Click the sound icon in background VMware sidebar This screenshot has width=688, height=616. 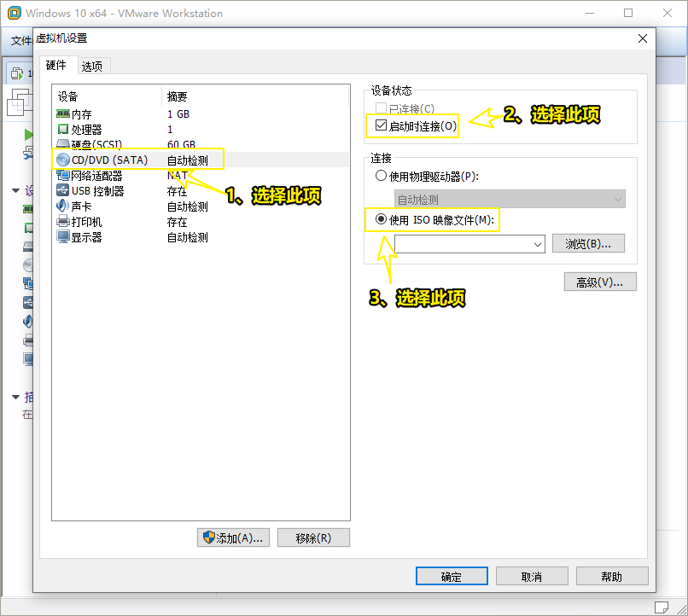(27, 322)
